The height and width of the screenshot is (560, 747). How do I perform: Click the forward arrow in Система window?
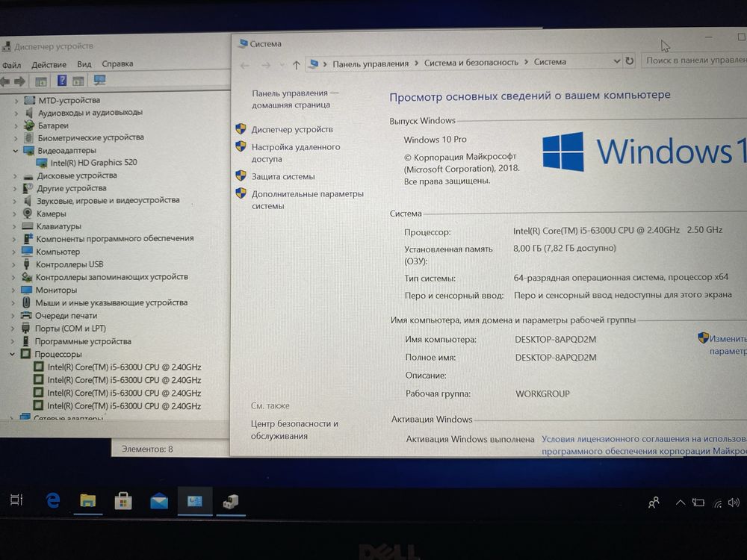(266, 65)
